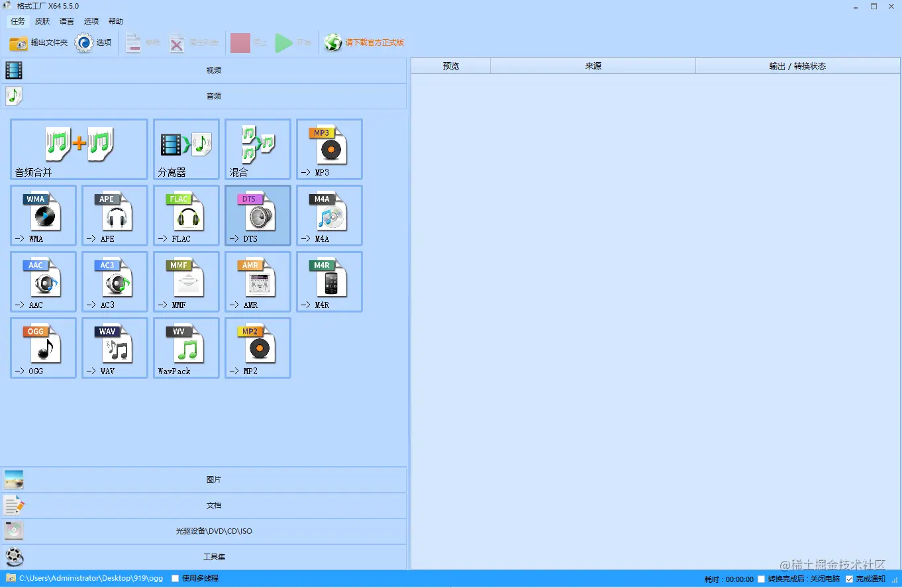Click the 清空列表 clear list button
The width and height of the screenshot is (902, 588).
pyautogui.click(x=193, y=43)
